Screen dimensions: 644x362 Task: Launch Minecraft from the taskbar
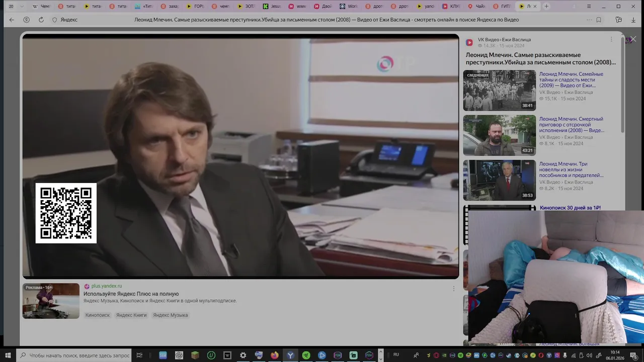coord(195,355)
